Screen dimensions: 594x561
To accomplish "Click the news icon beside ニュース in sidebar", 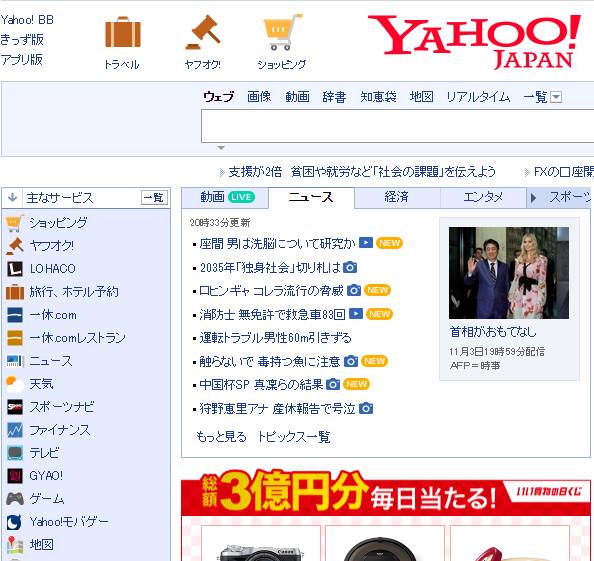I will point(15,361).
